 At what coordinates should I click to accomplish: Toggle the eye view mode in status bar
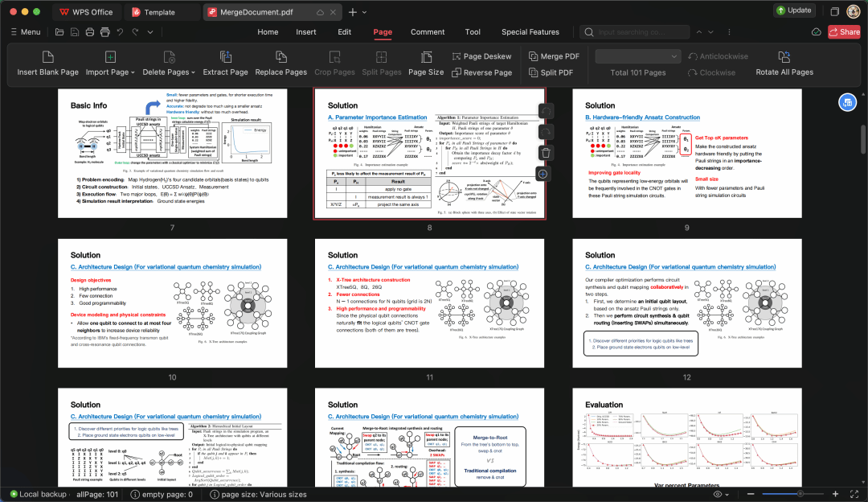click(718, 494)
